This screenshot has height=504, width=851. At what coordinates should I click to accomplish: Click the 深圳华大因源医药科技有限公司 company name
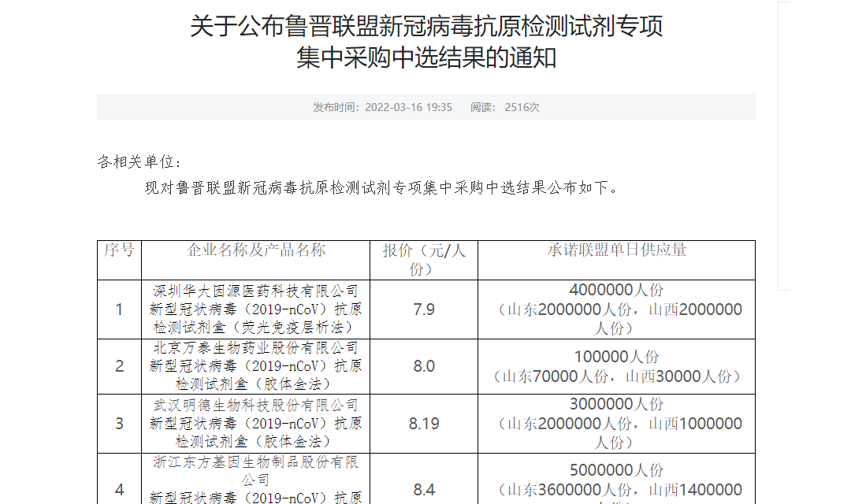[x=255, y=291]
